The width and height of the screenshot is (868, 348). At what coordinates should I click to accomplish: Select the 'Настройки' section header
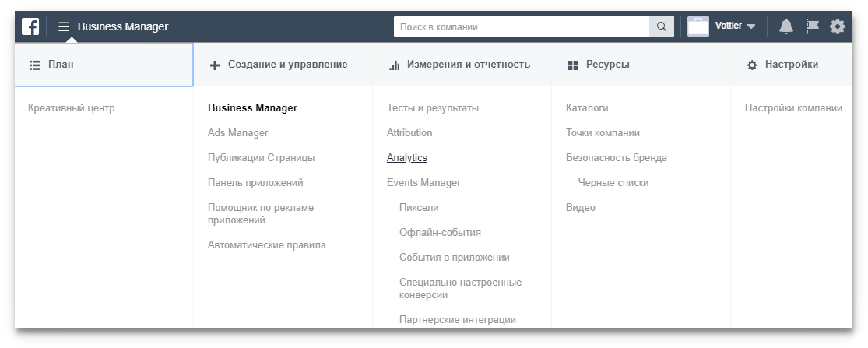(791, 65)
